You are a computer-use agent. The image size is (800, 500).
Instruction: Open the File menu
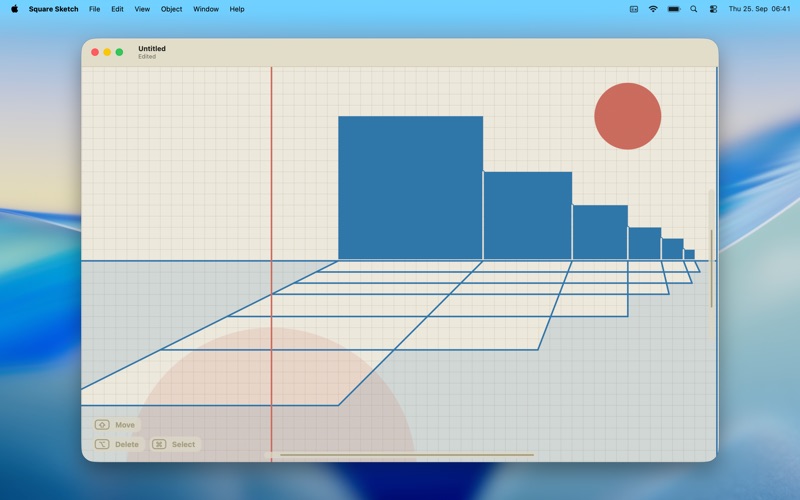click(x=94, y=9)
